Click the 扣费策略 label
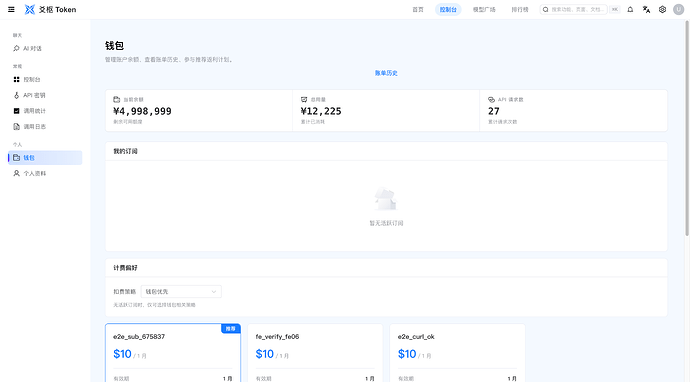Image resolution: width=690 pixels, height=382 pixels. (125, 291)
